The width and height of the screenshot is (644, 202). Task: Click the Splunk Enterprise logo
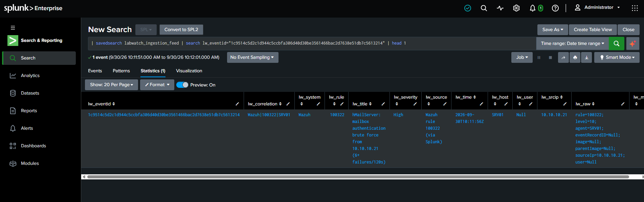[33, 8]
